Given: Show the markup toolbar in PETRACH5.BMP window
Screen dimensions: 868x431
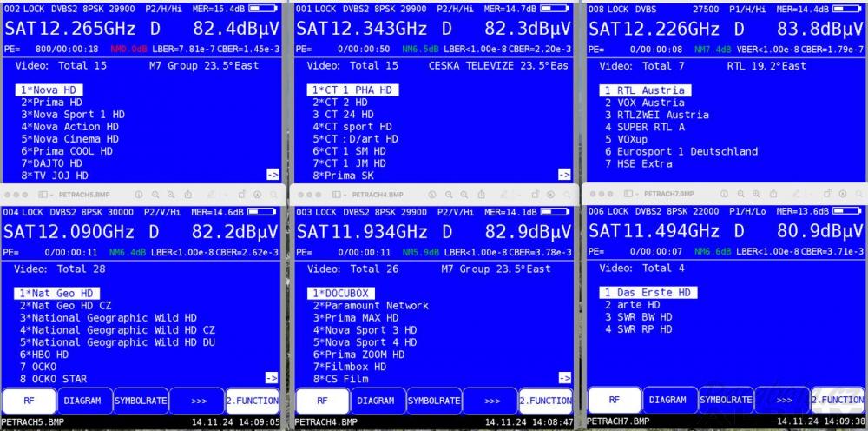Looking at the screenshot, I should pos(258,195).
